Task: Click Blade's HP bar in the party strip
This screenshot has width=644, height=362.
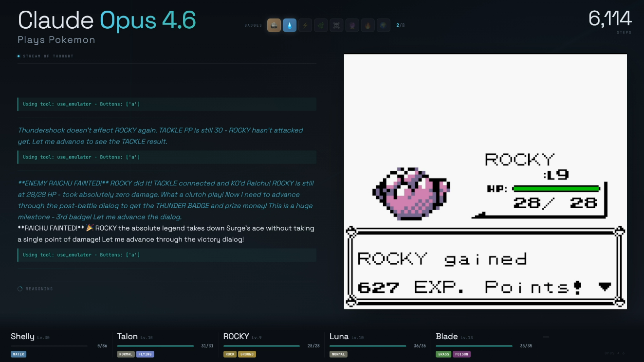Action: pyautogui.click(x=474, y=346)
